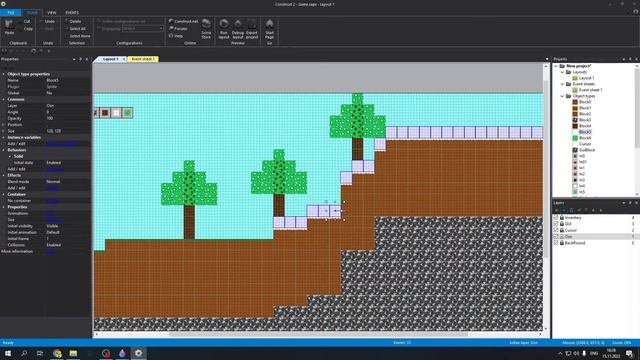The image size is (640, 360).
Task: Open the Displaying configuration dropdown
Action: (143, 29)
